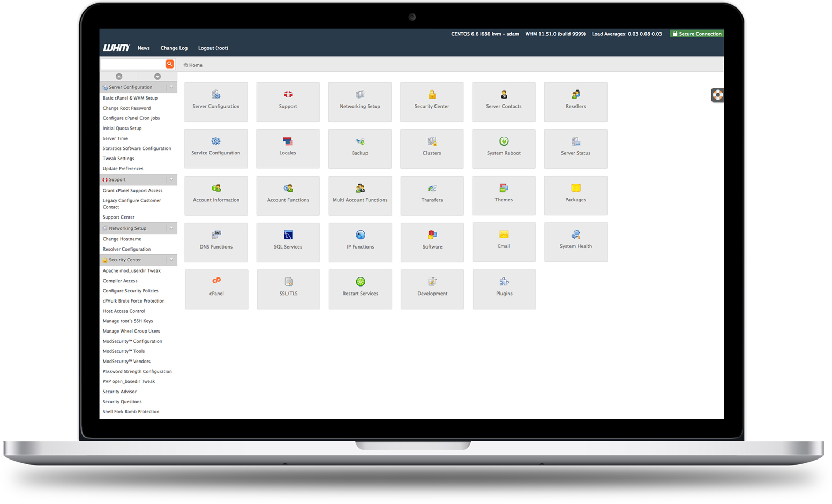Open Grant cPanel Support Access link
The width and height of the screenshot is (832, 504).
132,191
